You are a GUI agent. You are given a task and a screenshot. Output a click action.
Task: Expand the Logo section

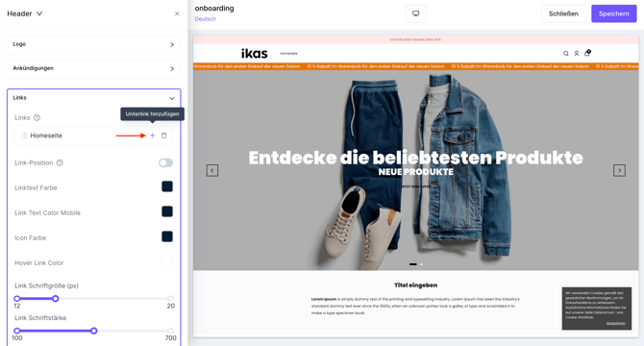93,44
